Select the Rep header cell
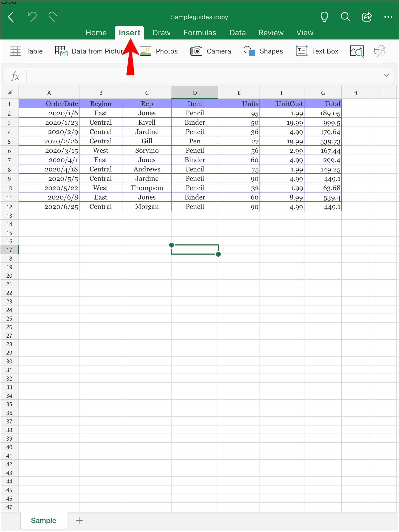Viewport: 399px width, 532px height. point(147,104)
